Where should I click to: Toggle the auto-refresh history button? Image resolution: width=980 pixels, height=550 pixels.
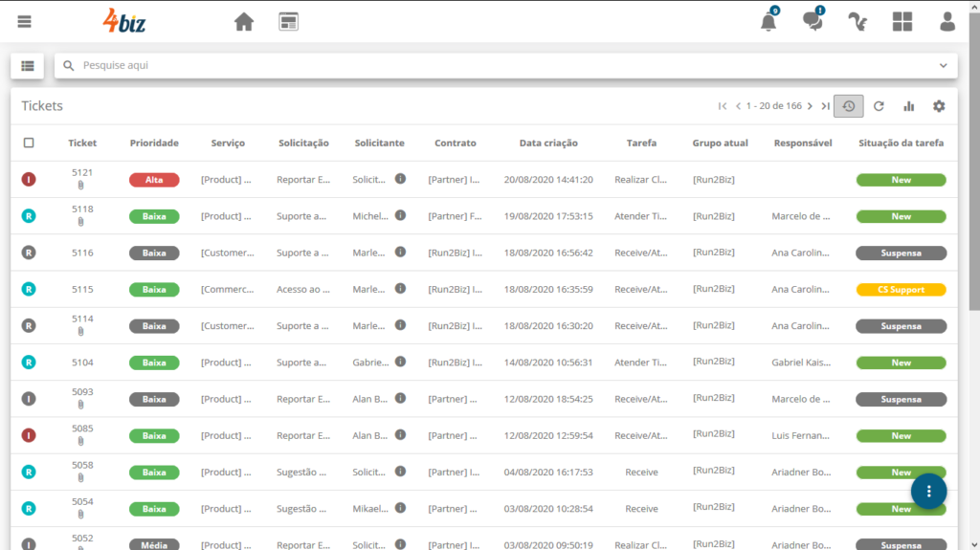point(849,106)
